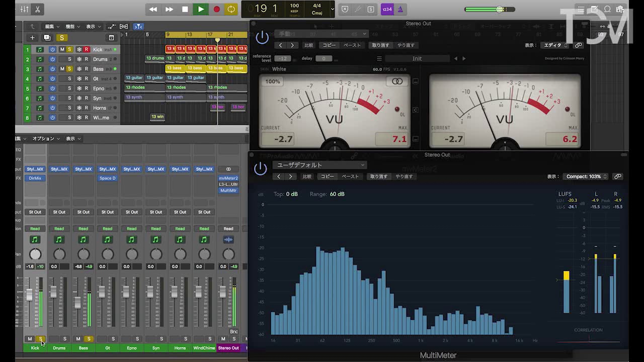Click the L3-L Ultr plugin slot on Stereo Out
The image size is (644, 362).
click(228, 184)
